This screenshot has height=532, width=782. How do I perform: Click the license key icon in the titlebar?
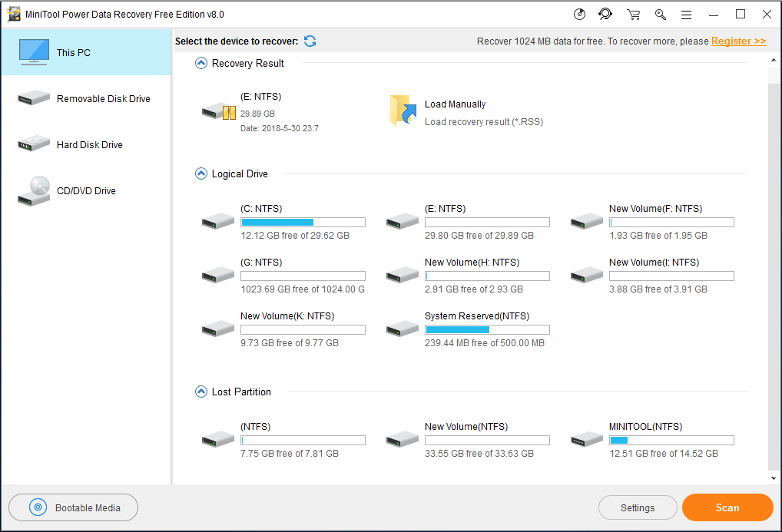click(x=661, y=14)
